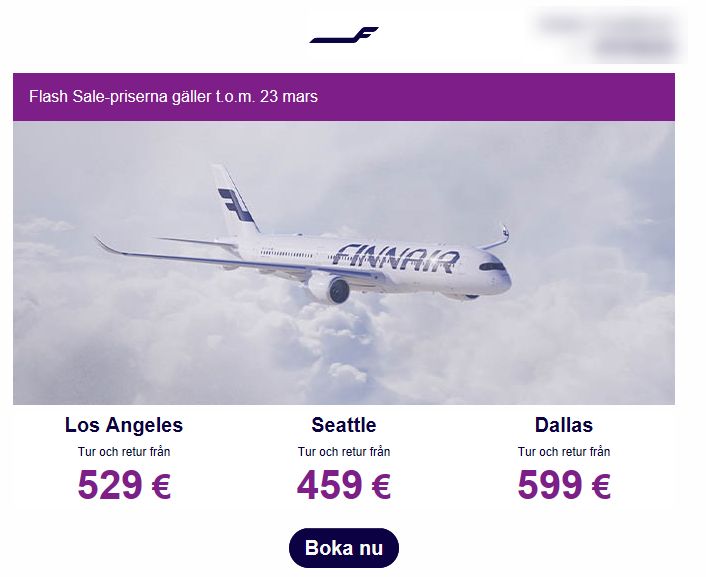706x577 pixels.
Task: Click the 599 € Dallas price
Action: point(564,485)
